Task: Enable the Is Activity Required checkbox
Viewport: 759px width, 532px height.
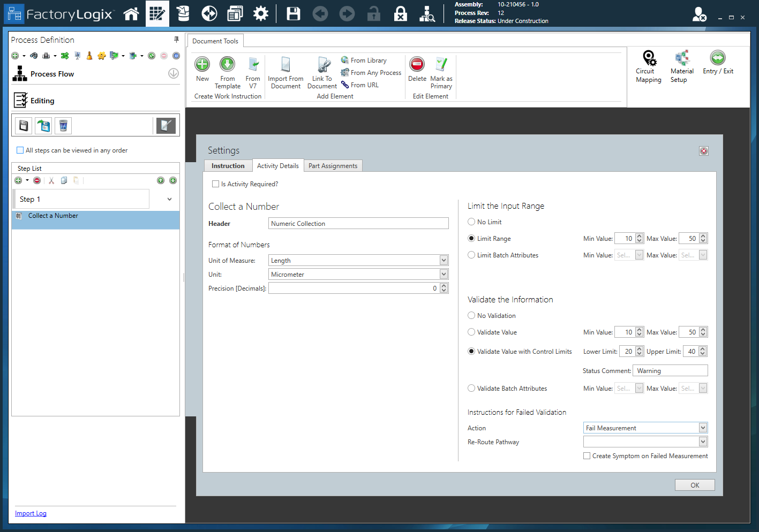Action: coord(215,184)
